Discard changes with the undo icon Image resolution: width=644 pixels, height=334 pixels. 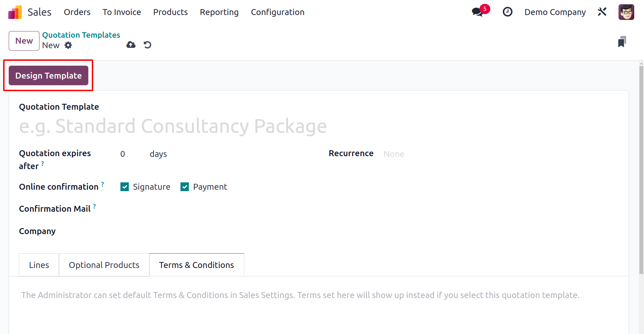click(148, 45)
